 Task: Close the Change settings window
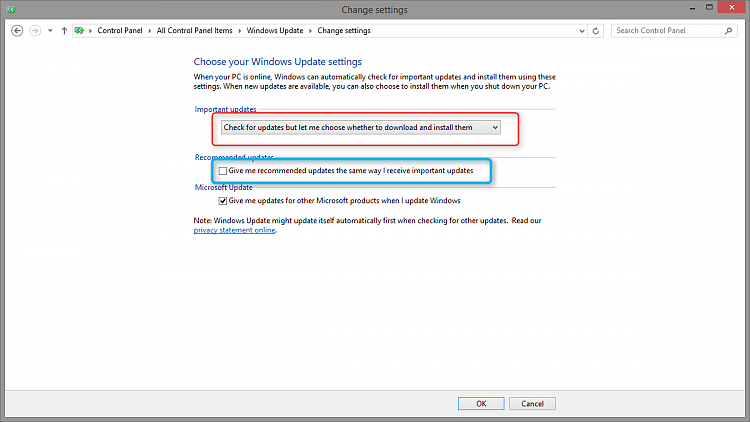coord(732,7)
